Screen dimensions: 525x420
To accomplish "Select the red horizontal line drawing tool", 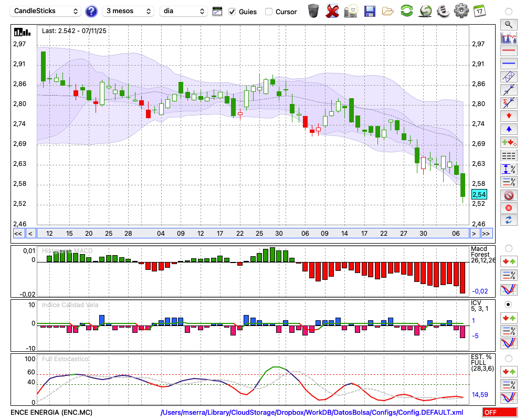I will [x=508, y=51].
